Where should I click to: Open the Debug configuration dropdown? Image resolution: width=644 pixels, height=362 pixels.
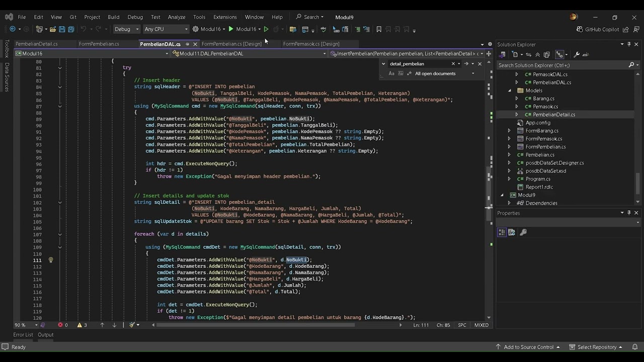(126, 29)
